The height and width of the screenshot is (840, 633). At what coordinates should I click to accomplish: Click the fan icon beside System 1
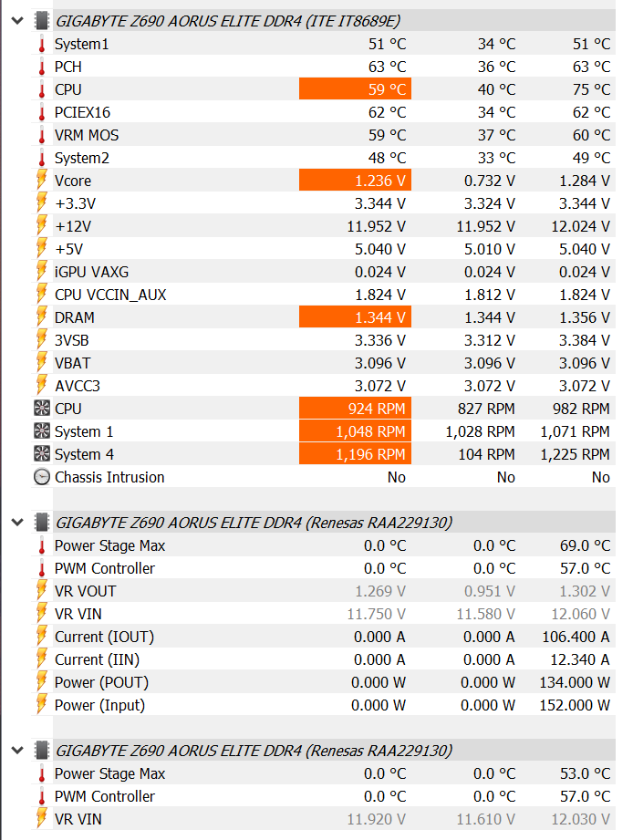click(42, 431)
